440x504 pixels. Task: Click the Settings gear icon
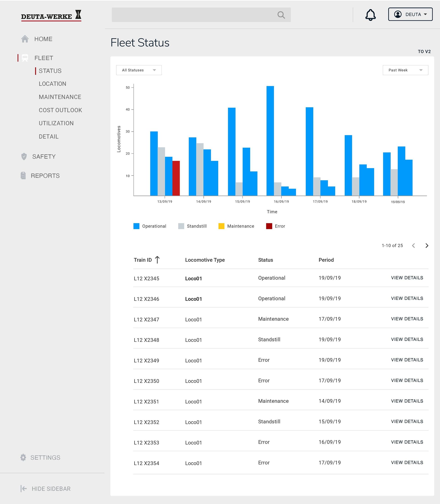coord(23,457)
